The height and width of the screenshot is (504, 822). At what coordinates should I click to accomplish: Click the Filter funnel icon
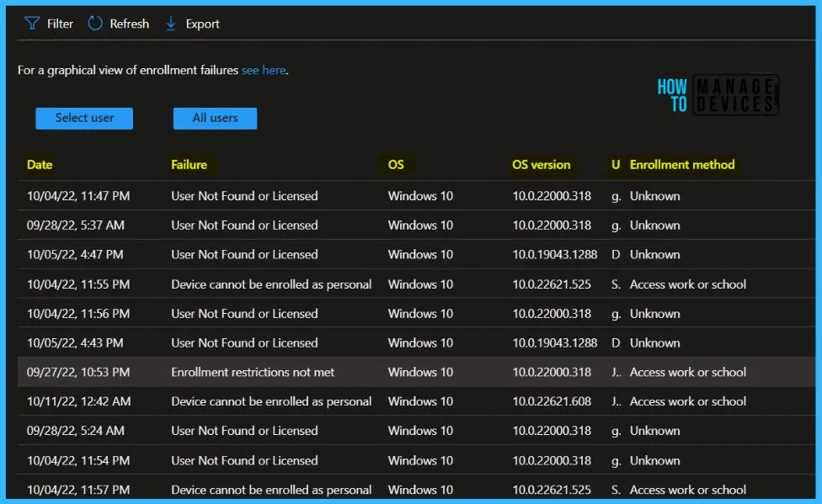[x=32, y=23]
